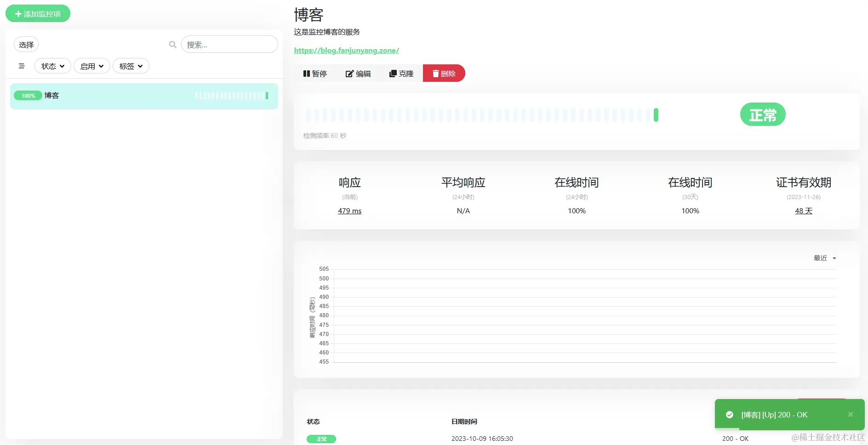Open the 最近 chart period dropdown
Image resolution: width=868 pixels, height=445 pixels.
825,258
